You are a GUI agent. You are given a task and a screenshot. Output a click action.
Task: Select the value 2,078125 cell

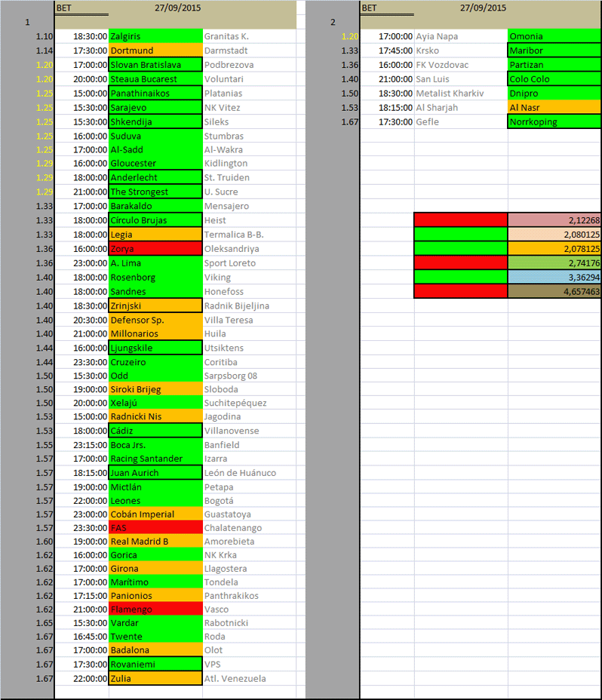[554, 249]
